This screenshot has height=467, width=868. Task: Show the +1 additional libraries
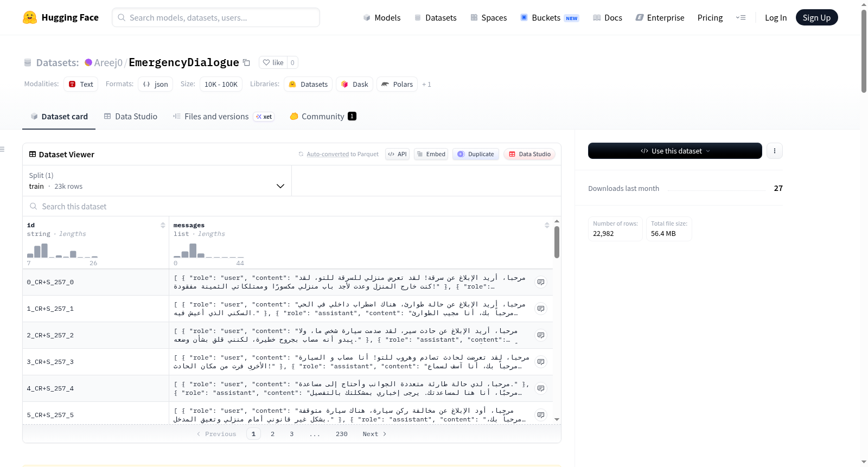point(426,84)
